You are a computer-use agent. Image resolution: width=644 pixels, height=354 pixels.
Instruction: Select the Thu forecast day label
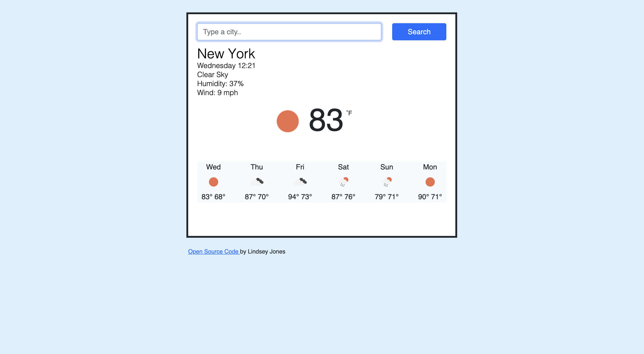[x=257, y=167]
